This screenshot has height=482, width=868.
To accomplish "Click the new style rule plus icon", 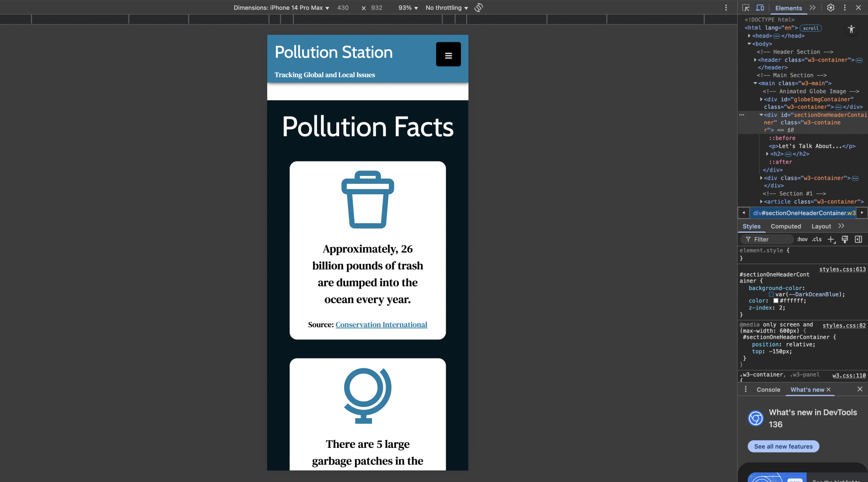I will point(830,239).
